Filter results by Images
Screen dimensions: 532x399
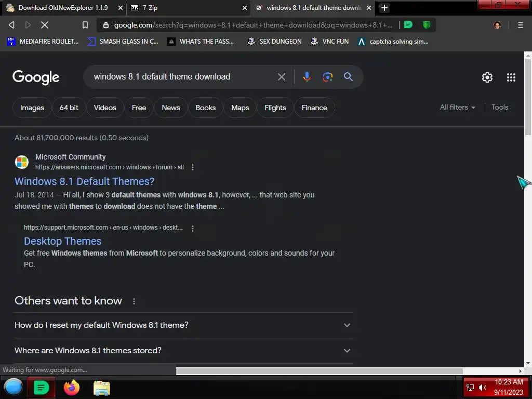click(32, 108)
